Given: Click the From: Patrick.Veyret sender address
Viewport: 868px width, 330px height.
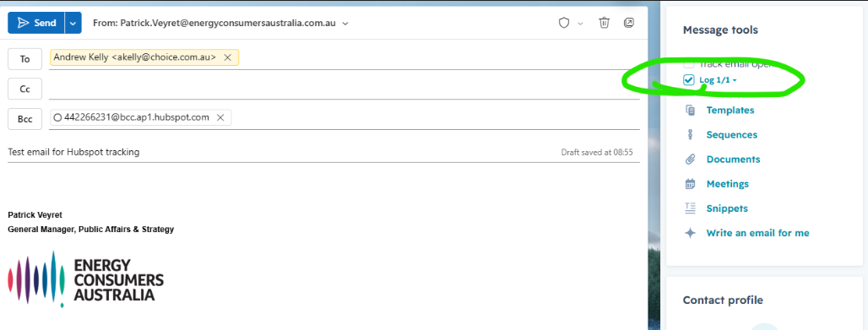Looking at the screenshot, I should pos(214,24).
